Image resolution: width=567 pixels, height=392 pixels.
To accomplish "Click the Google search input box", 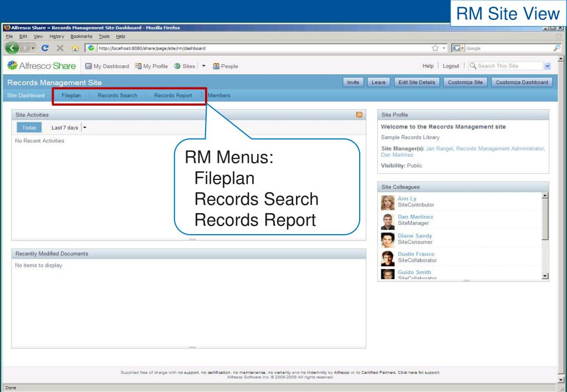I will point(509,48).
